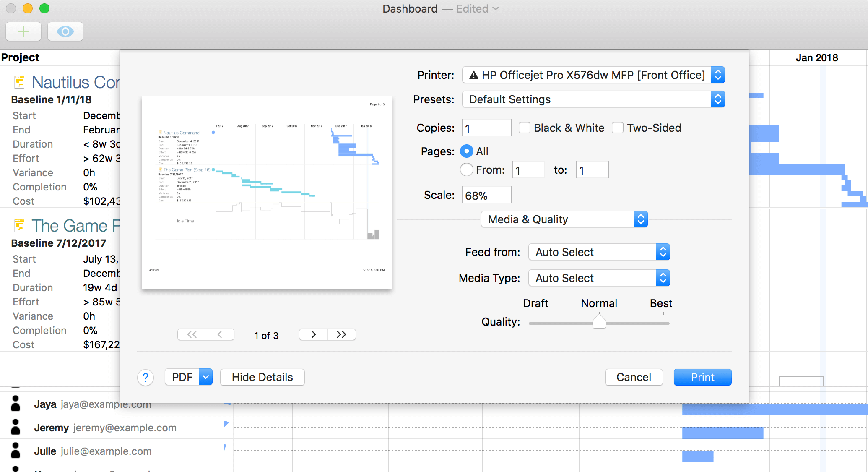Click the Baseline 1/11/18 label
The width and height of the screenshot is (868, 472).
[x=51, y=99]
